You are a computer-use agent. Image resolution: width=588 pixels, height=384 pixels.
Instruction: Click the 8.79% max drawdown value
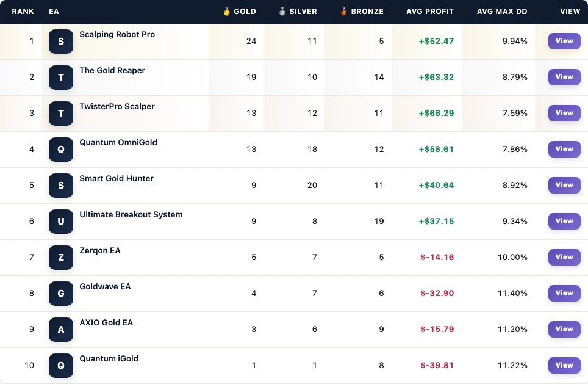(x=515, y=78)
